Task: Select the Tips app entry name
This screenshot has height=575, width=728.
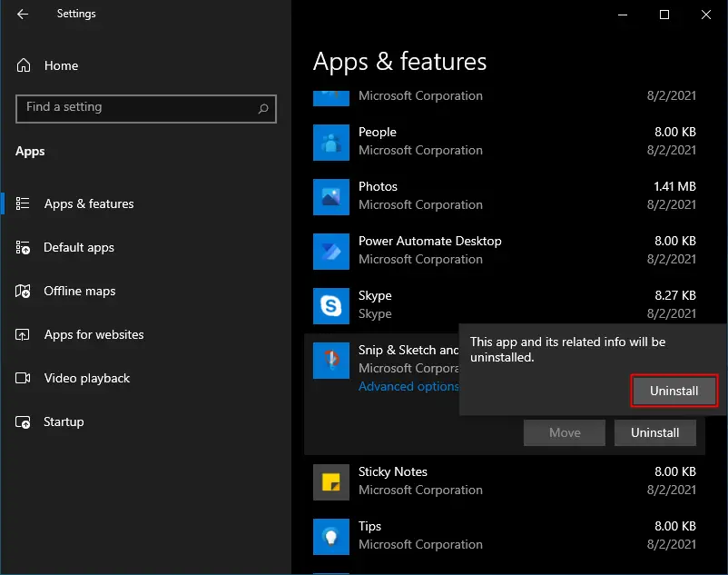Action: click(369, 526)
